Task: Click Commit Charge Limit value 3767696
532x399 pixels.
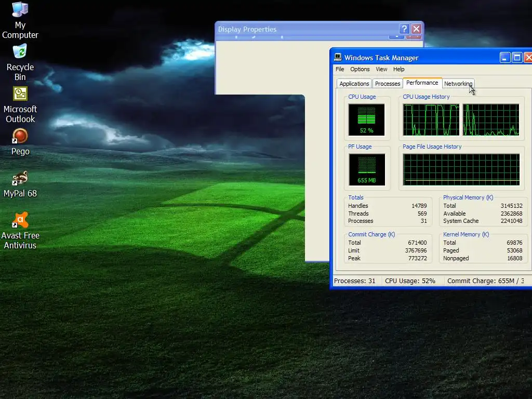Action: pos(416,250)
